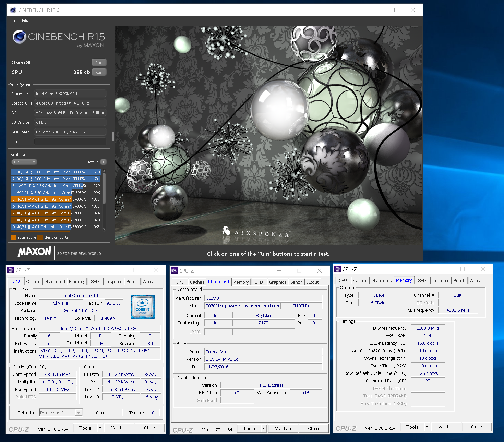The height and width of the screenshot is (442, 504).
Task: Expand Tools dropdown arrow in middle CPU-Z
Action: coord(264,429)
